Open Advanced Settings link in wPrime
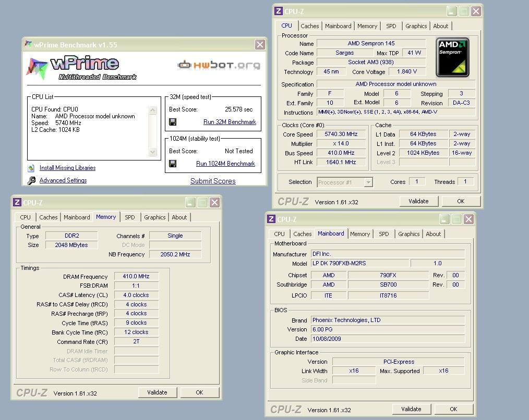 63,180
